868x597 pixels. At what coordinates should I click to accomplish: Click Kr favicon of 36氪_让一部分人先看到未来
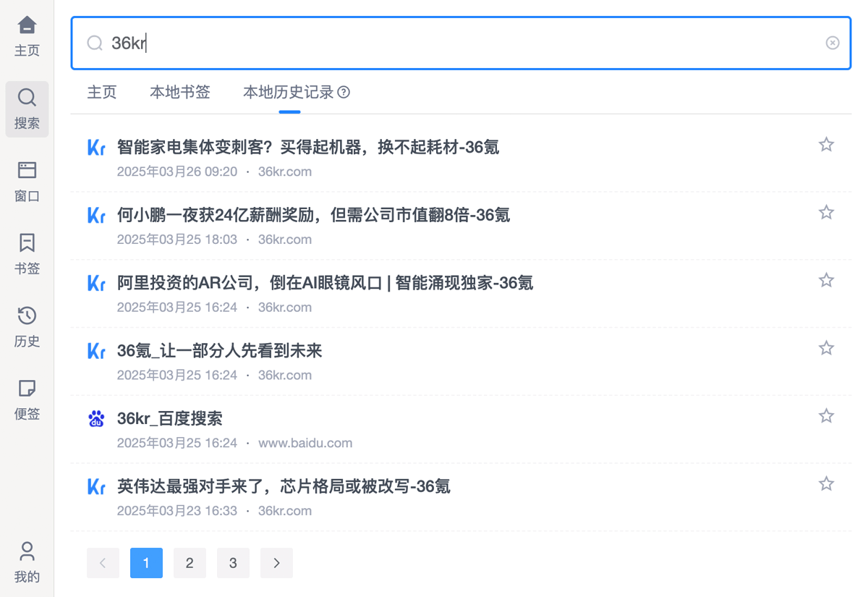coord(96,350)
